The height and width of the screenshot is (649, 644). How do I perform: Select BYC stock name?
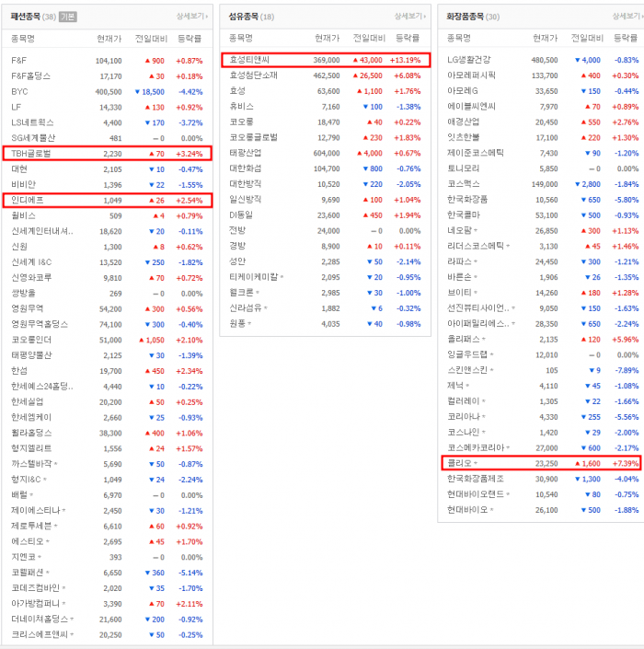(19, 91)
